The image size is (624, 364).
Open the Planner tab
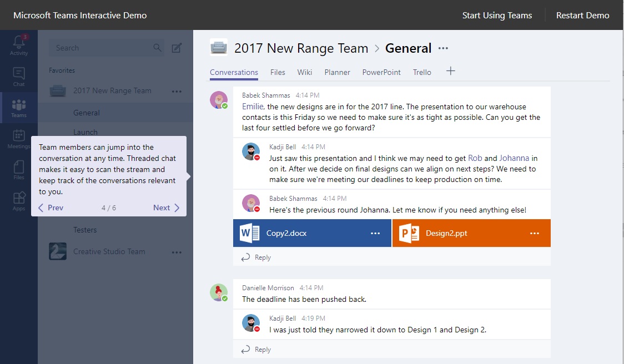(x=337, y=72)
